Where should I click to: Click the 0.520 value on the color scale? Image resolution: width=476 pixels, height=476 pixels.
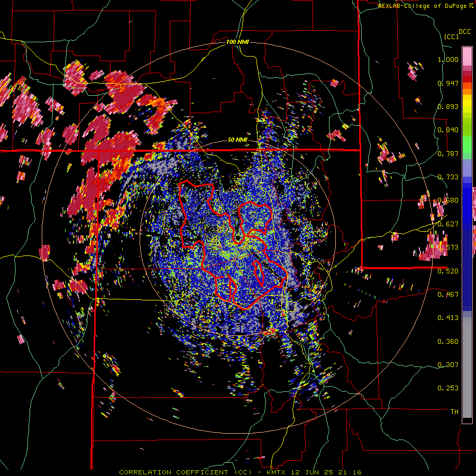point(448,271)
